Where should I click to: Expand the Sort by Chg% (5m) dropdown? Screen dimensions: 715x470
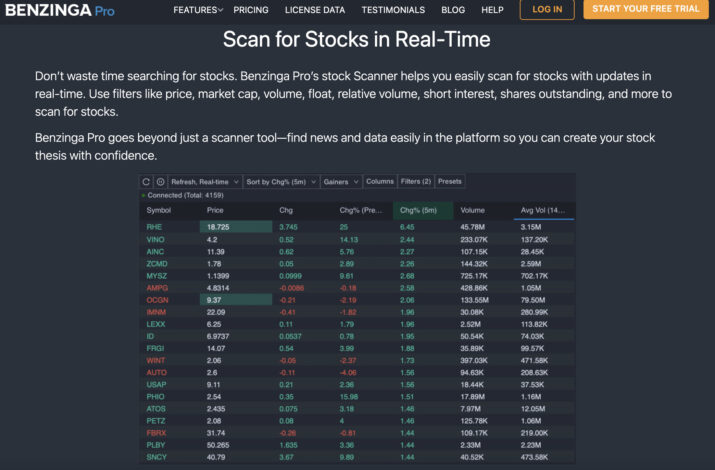[x=281, y=182]
